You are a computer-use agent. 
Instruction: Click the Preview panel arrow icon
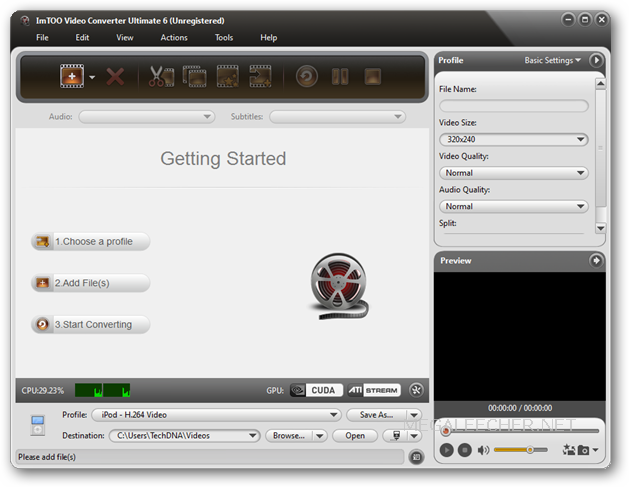click(596, 261)
